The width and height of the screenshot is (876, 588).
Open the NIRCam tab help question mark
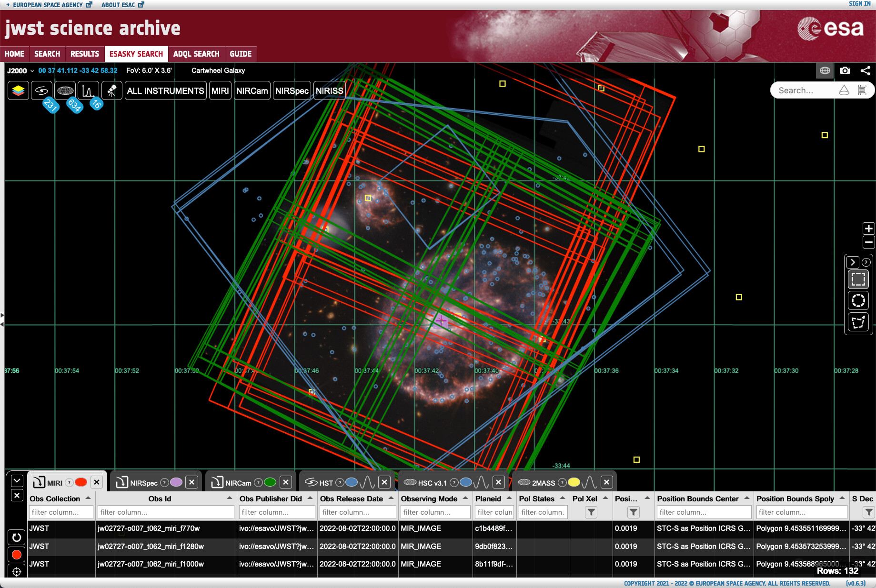click(x=258, y=482)
